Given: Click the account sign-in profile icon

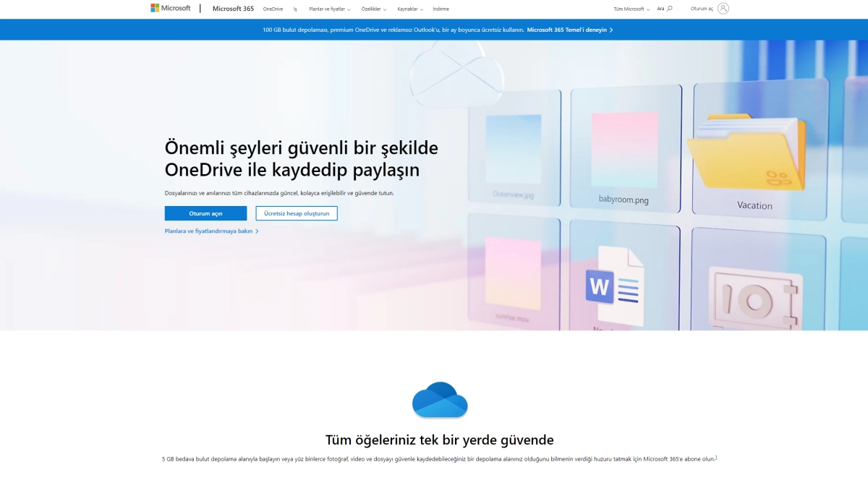Looking at the screenshot, I should 723,7.
